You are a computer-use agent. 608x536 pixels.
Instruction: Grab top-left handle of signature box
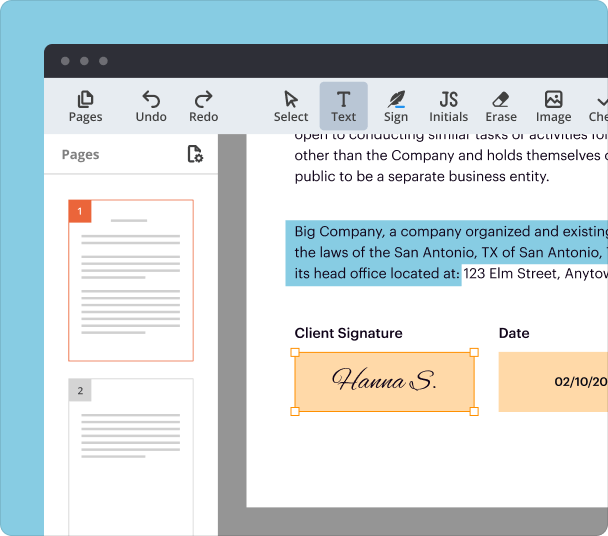295,352
